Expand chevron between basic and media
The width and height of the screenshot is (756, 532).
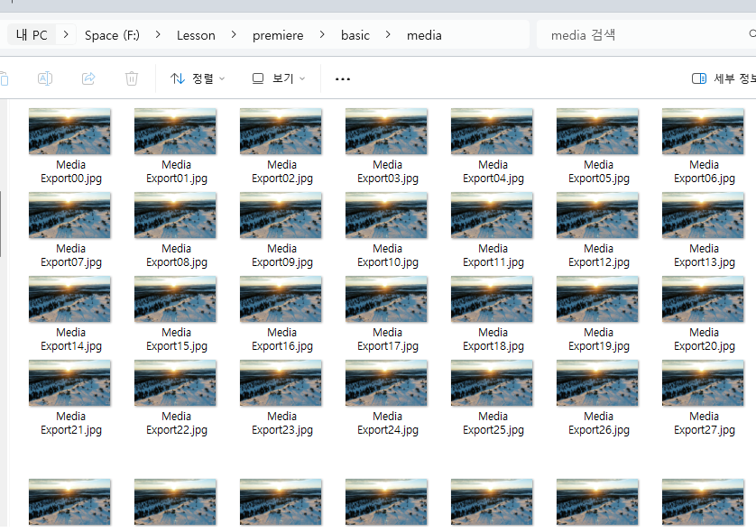(388, 35)
